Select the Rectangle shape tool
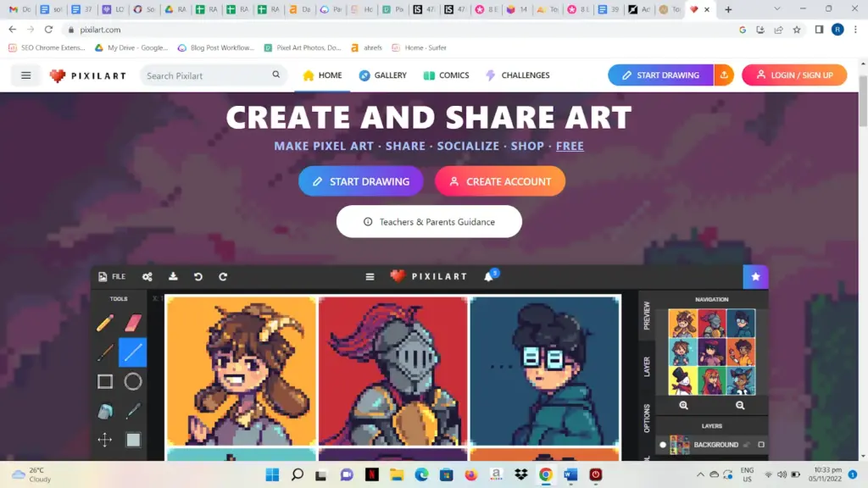This screenshot has height=488, width=868. [105, 381]
